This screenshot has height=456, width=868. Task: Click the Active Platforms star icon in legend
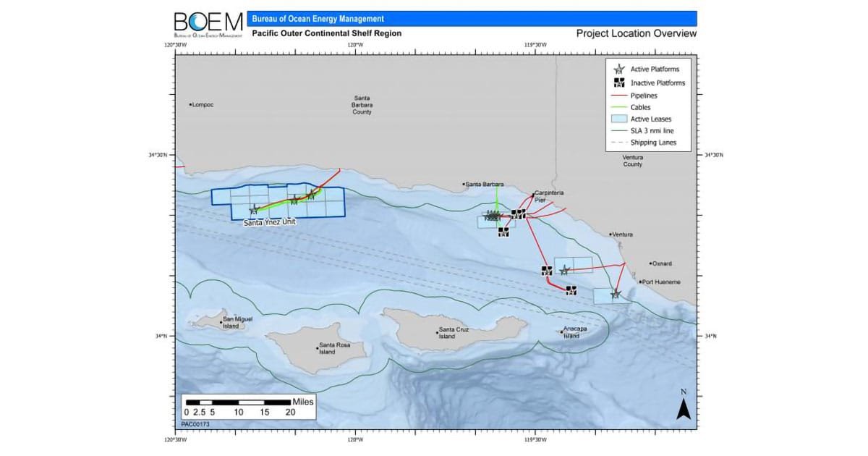[618, 69]
